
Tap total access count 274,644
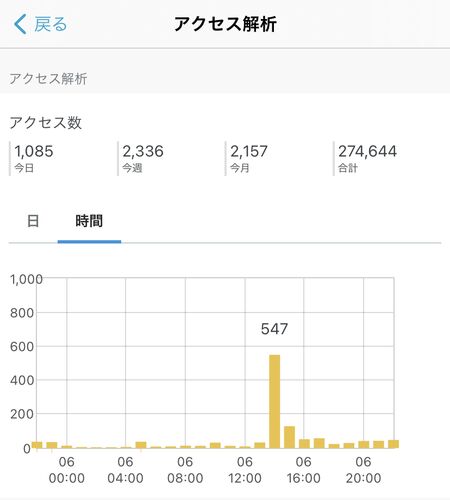pyautogui.click(x=368, y=151)
